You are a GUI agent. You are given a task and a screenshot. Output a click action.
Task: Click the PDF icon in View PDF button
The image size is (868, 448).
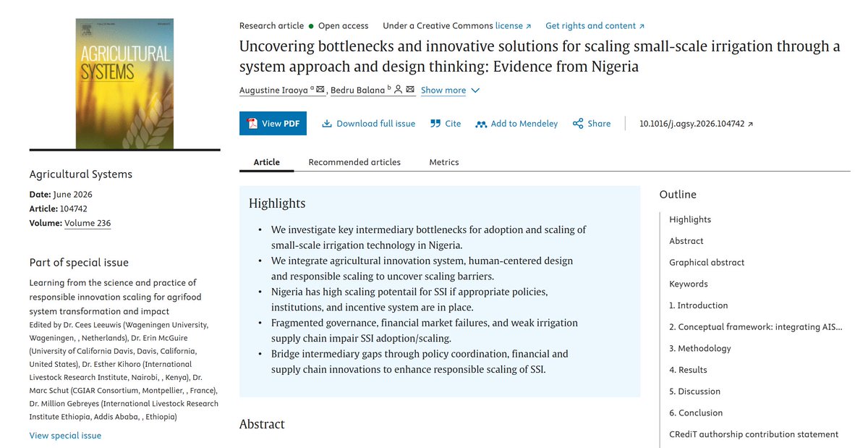pyautogui.click(x=252, y=124)
